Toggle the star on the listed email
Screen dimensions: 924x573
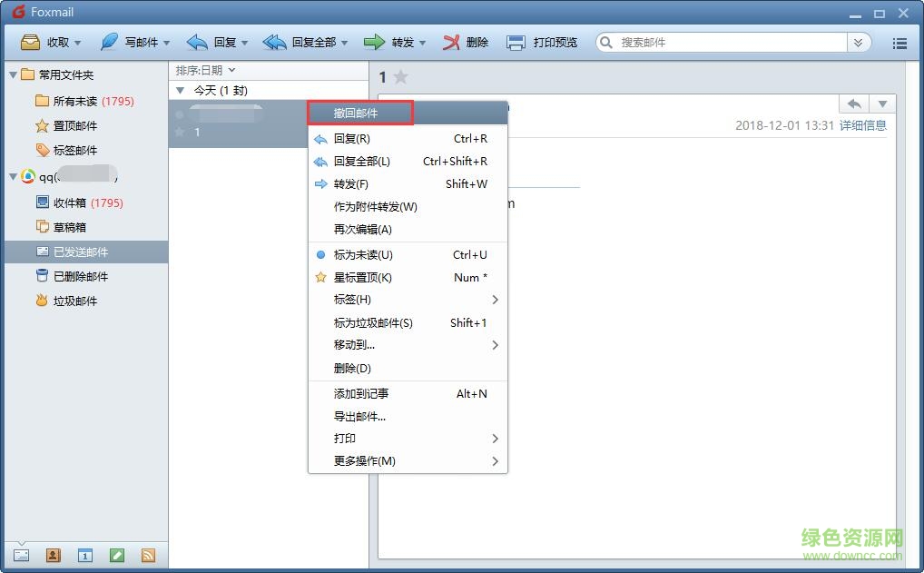coord(181,132)
